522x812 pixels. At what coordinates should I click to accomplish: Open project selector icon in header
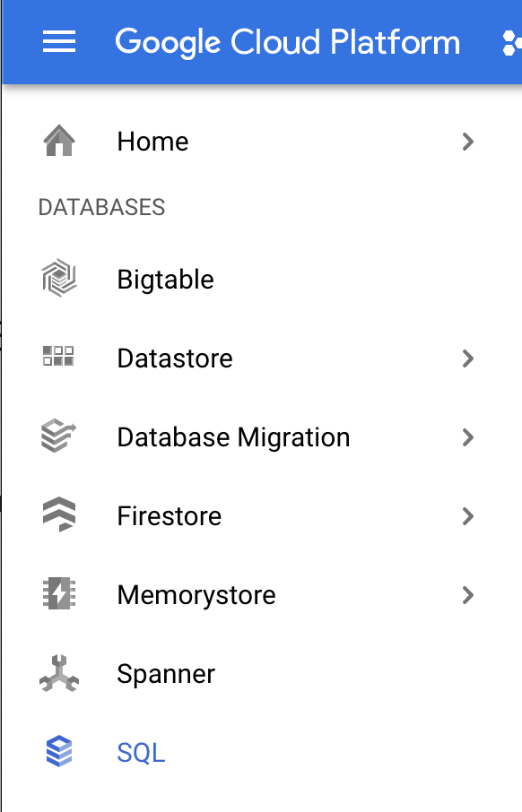point(512,42)
